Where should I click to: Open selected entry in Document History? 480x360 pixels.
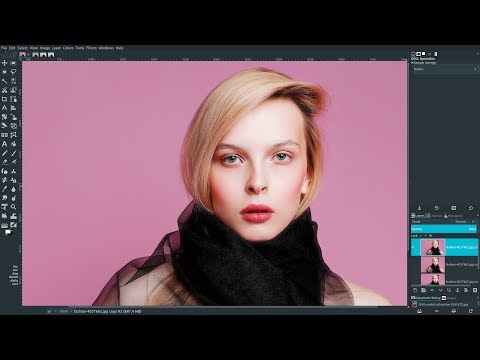pos(419,311)
